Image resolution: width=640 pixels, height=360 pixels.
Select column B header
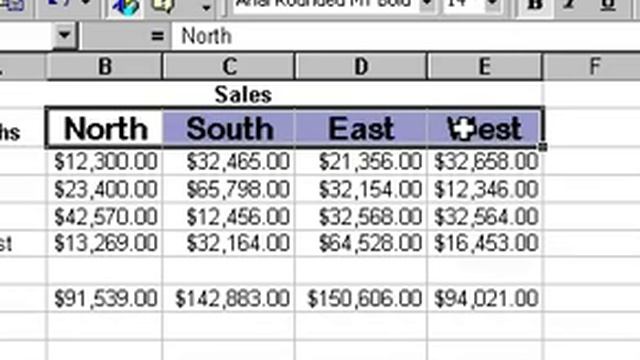104,67
